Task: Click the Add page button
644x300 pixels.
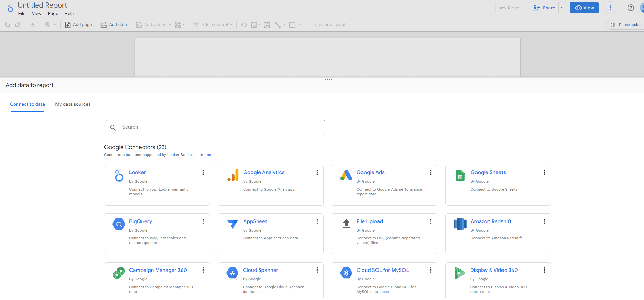Action: [79, 25]
